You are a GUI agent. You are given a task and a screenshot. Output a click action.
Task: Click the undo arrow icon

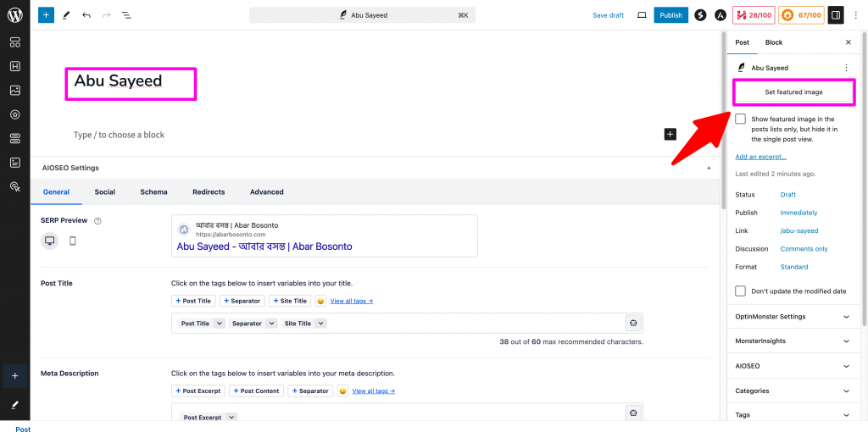[x=86, y=15]
